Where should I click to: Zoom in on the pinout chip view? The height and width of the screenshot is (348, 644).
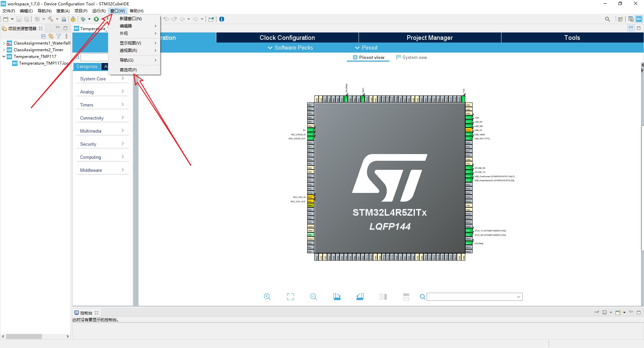click(x=267, y=297)
